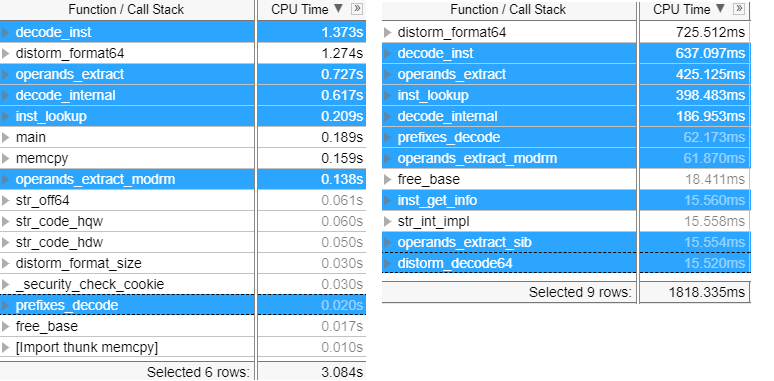
Task: Select _security_check_cookie row
Action: (x=183, y=285)
